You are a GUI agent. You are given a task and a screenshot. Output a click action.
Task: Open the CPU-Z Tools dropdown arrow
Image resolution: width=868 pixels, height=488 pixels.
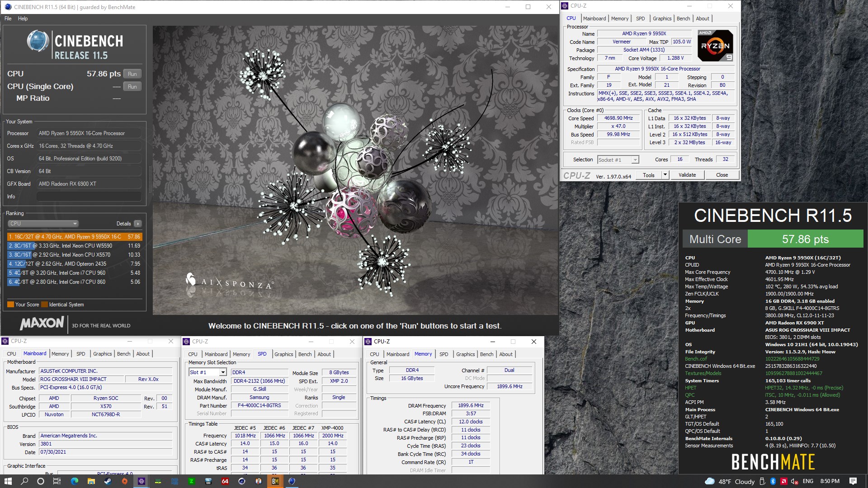point(665,175)
